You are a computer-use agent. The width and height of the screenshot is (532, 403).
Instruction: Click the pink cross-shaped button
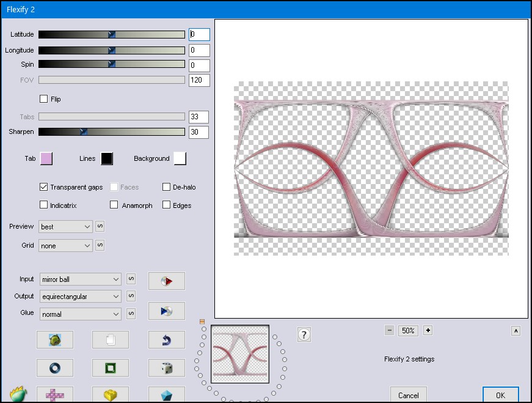tap(55, 394)
